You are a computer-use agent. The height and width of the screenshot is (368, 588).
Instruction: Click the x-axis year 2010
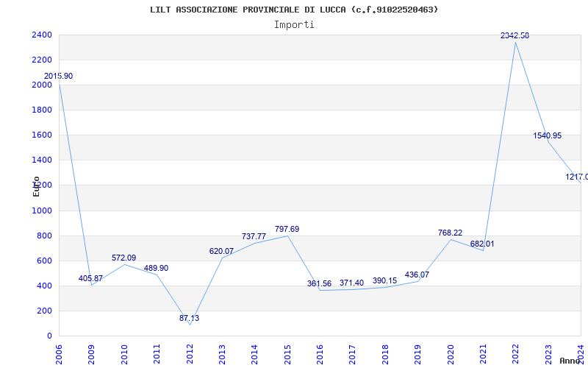point(124,354)
